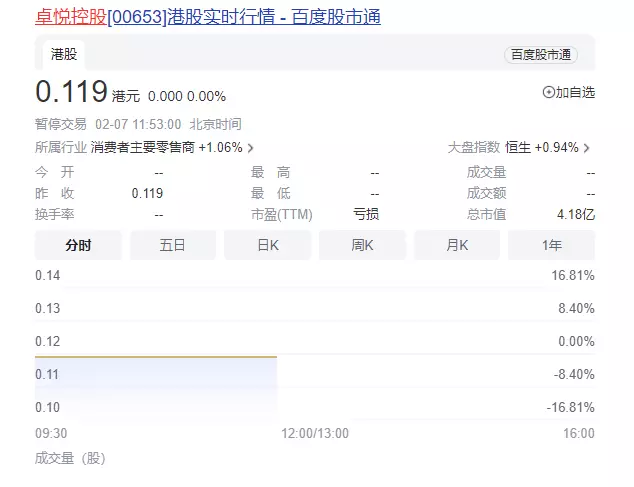The width and height of the screenshot is (634, 487).
Task: Click the gold intraday price line
Action: 156,357
